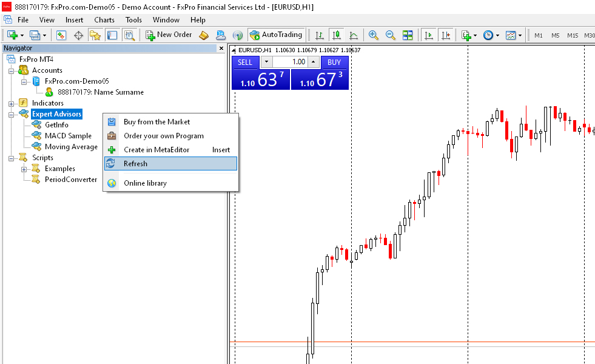Open the File menu
The image size is (595, 364).
coord(23,20)
